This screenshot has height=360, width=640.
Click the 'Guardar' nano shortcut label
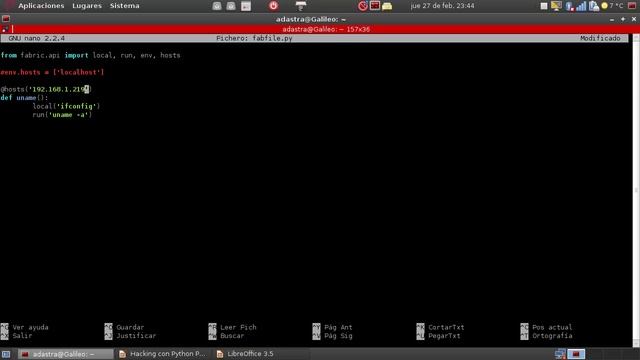pyautogui.click(x=130, y=327)
